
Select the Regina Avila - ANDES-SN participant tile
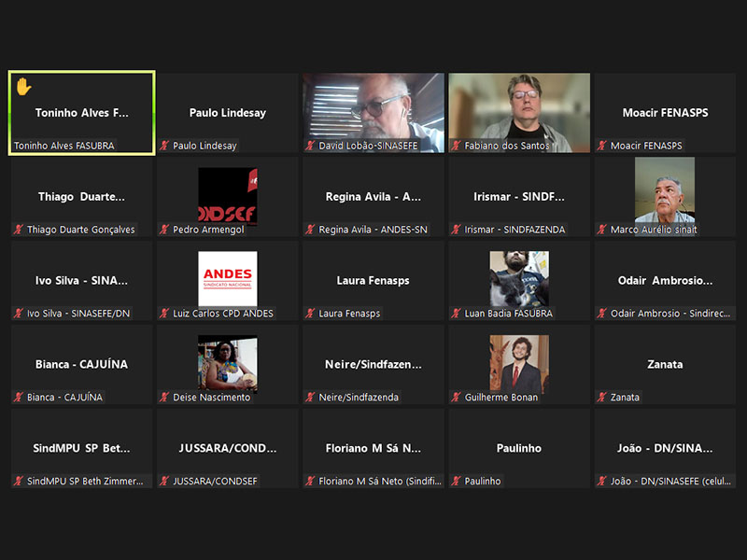point(373,197)
